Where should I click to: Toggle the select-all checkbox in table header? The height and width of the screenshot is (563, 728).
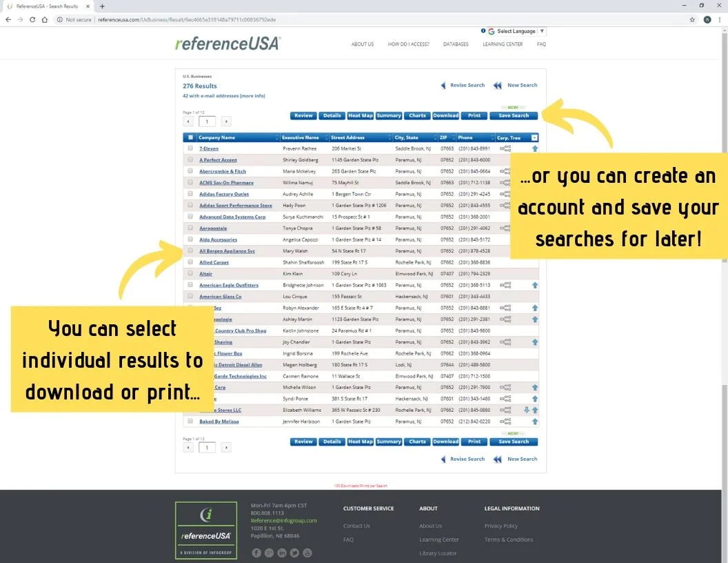click(x=190, y=137)
